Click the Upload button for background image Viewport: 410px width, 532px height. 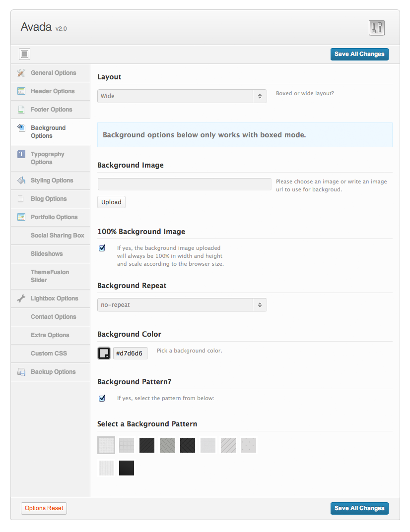(111, 202)
